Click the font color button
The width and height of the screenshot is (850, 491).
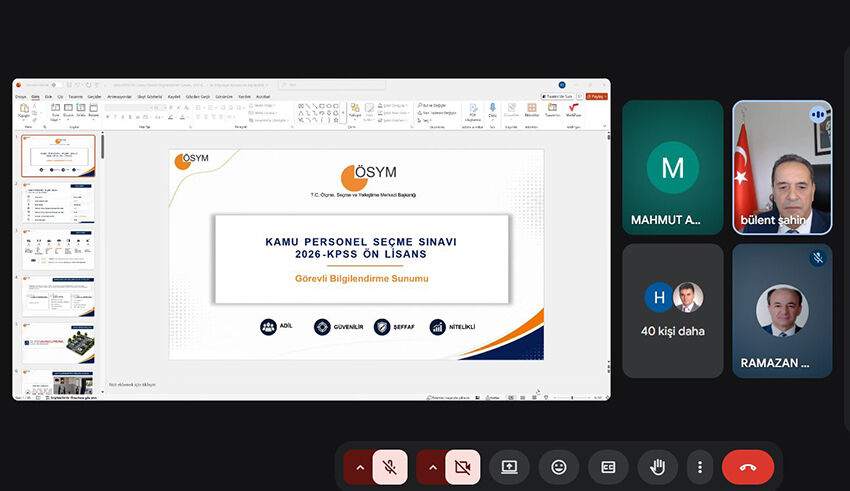pyautogui.click(x=182, y=117)
